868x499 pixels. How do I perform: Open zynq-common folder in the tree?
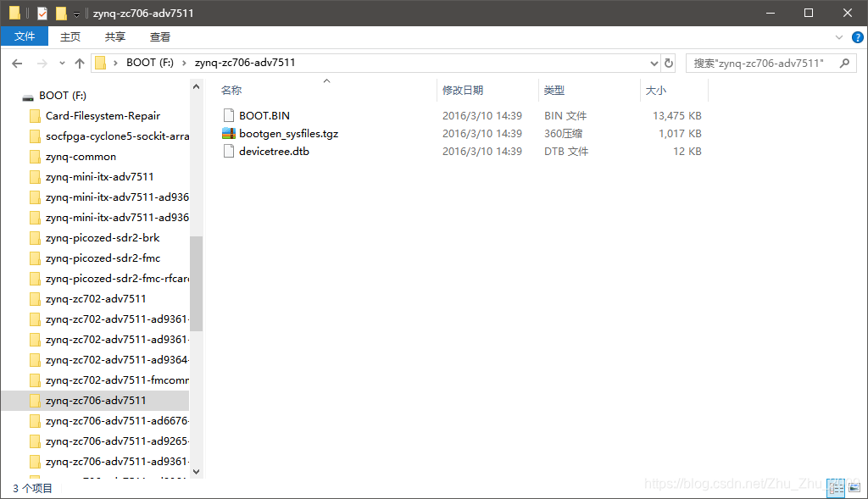(x=81, y=157)
